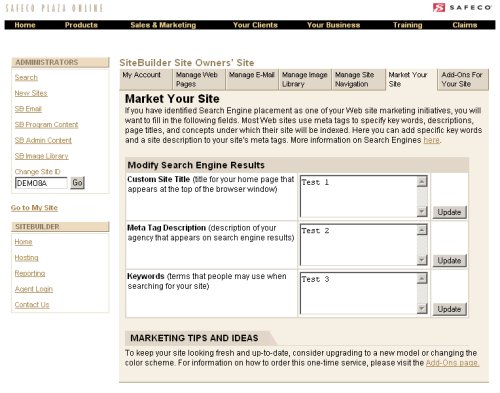Open SiteBuilder Home link in sidebar
This screenshot has height=393, width=500.
pos(23,242)
